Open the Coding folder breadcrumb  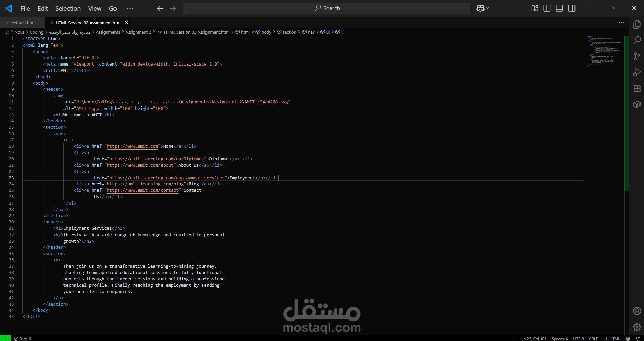36,32
